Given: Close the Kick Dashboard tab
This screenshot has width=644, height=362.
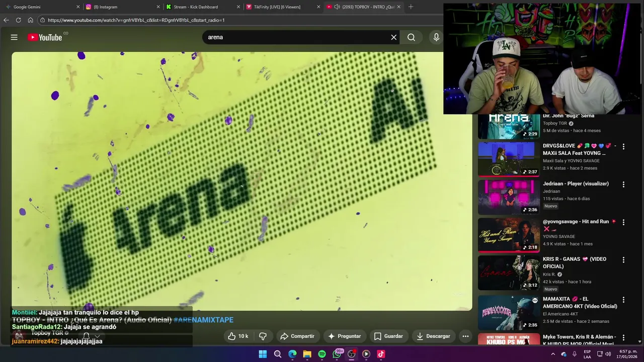Looking at the screenshot, I should tap(238, 7).
